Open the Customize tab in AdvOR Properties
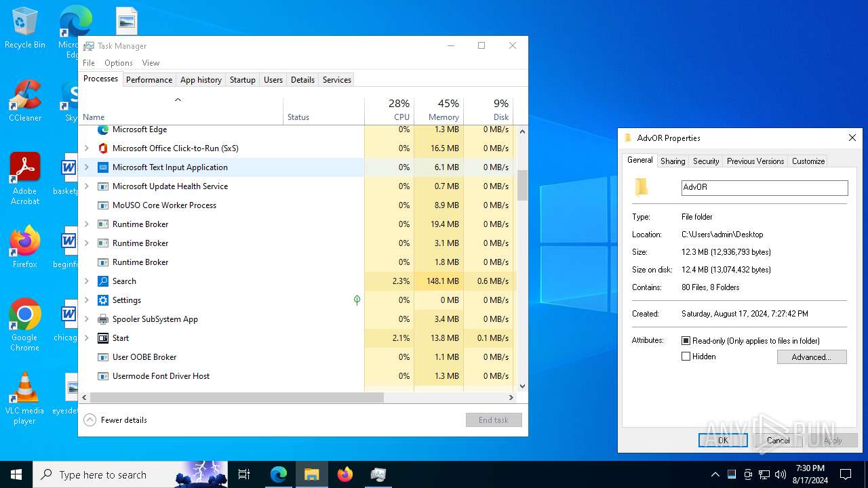 tap(808, 161)
